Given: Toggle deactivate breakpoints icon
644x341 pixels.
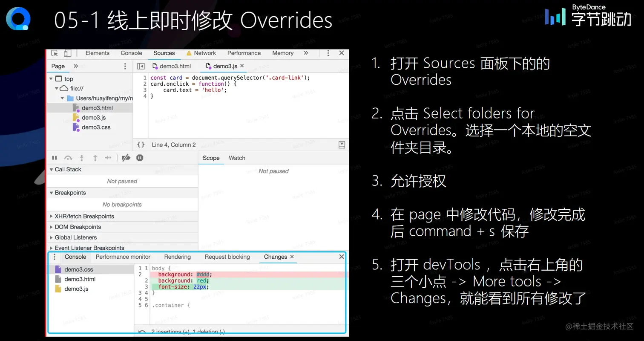Looking at the screenshot, I should (x=126, y=158).
